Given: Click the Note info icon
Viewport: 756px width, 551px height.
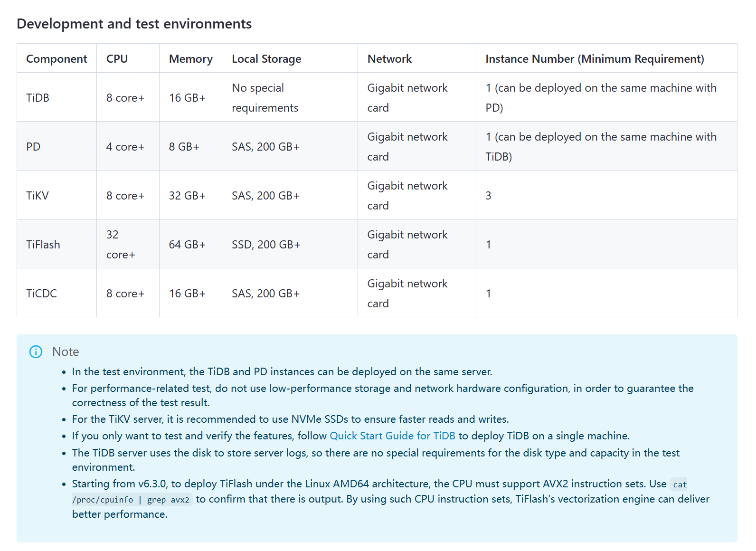Looking at the screenshot, I should (36, 351).
